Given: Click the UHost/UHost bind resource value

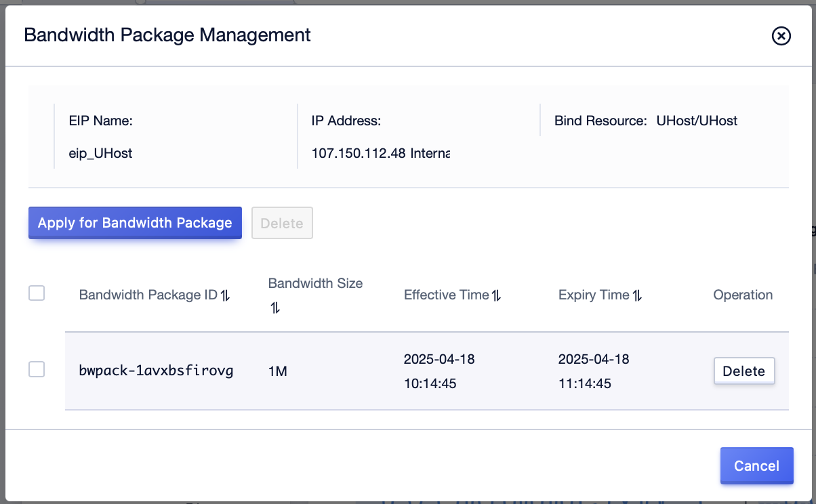Looking at the screenshot, I should point(697,121).
